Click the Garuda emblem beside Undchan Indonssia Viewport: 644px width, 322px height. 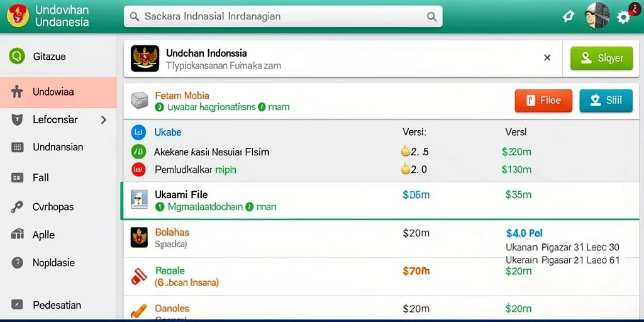(145, 58)
